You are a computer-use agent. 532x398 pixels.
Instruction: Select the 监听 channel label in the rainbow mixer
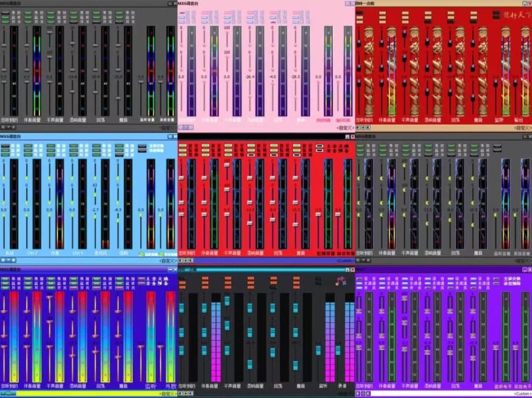tap(151, 387)
